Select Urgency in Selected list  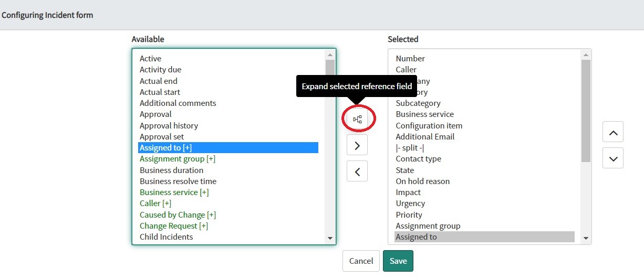tap(484, 203)
